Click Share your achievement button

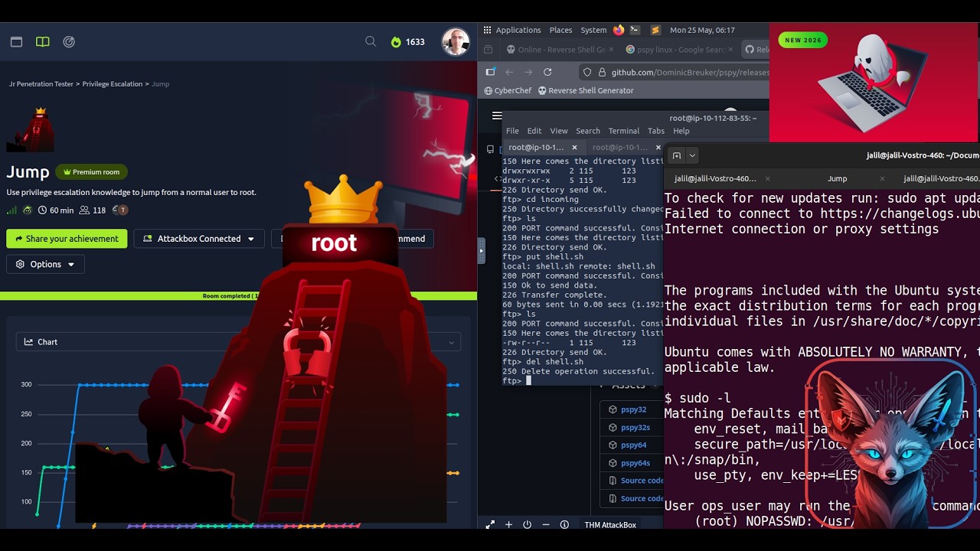coord(67,239)
